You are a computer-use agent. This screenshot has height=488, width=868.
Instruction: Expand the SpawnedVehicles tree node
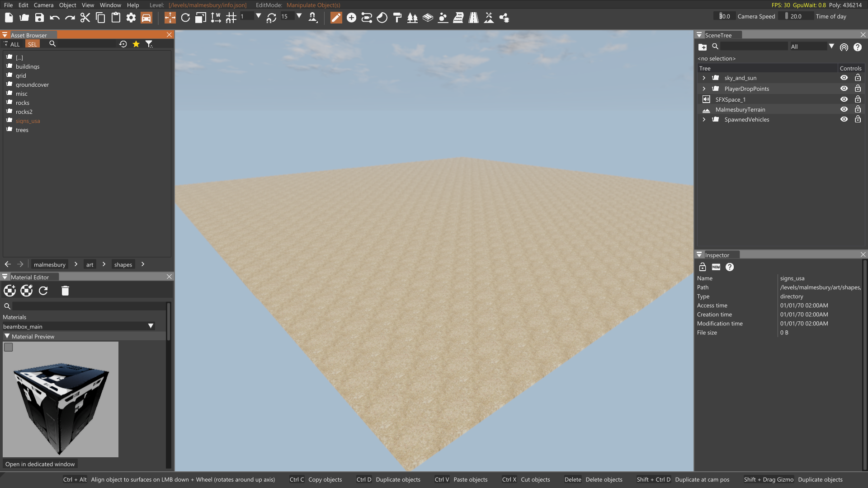[x=704, y=119]
